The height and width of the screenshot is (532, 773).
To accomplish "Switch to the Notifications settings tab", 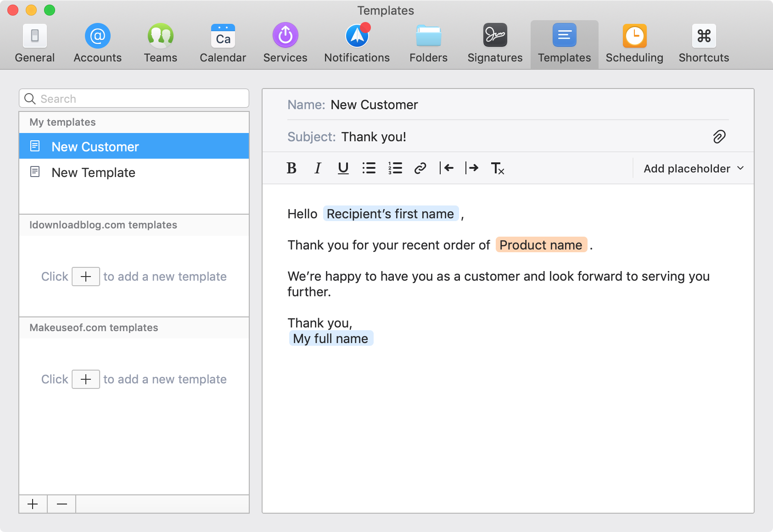I will pyautogui.click(x=357, y=43).
